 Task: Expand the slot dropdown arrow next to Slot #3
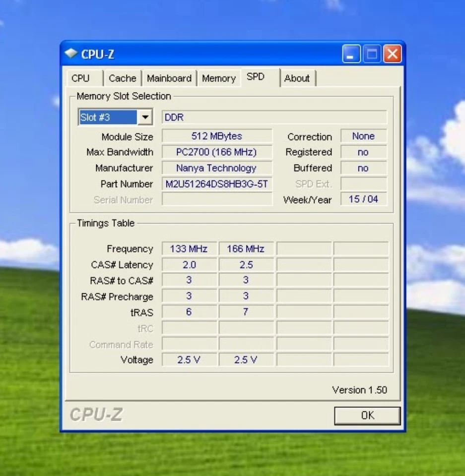point(145,117)
